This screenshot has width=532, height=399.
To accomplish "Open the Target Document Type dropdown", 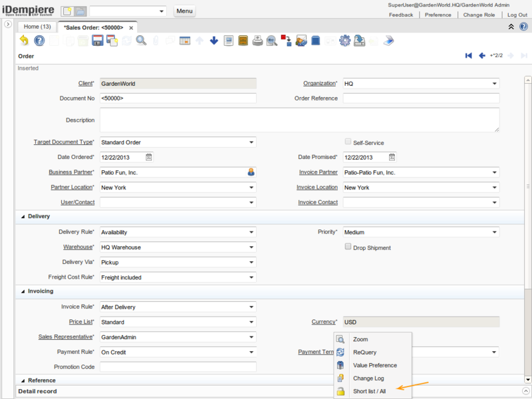I will click(x=251, y=142).
